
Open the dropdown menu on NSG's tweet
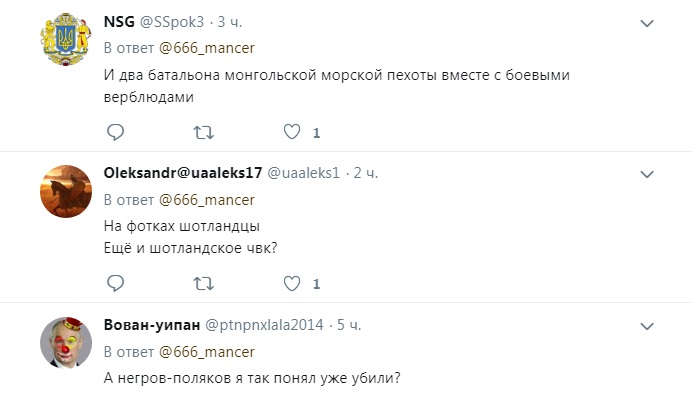click(646, 23)
